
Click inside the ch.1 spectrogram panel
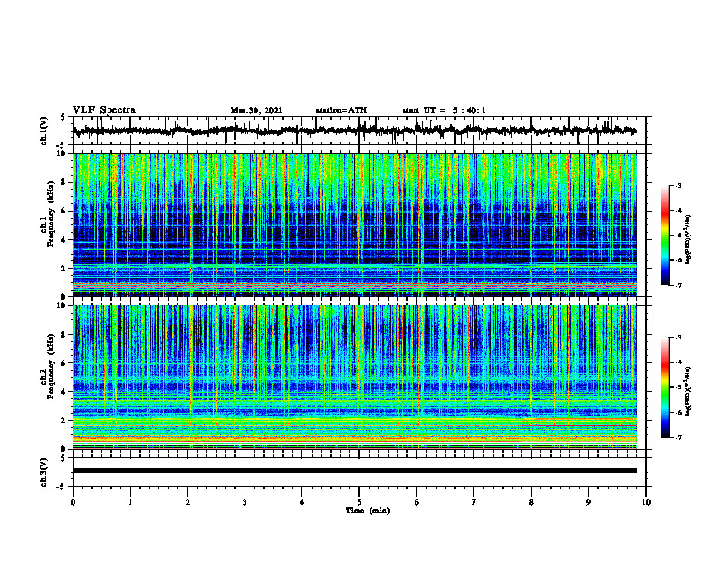pos(355,224)
